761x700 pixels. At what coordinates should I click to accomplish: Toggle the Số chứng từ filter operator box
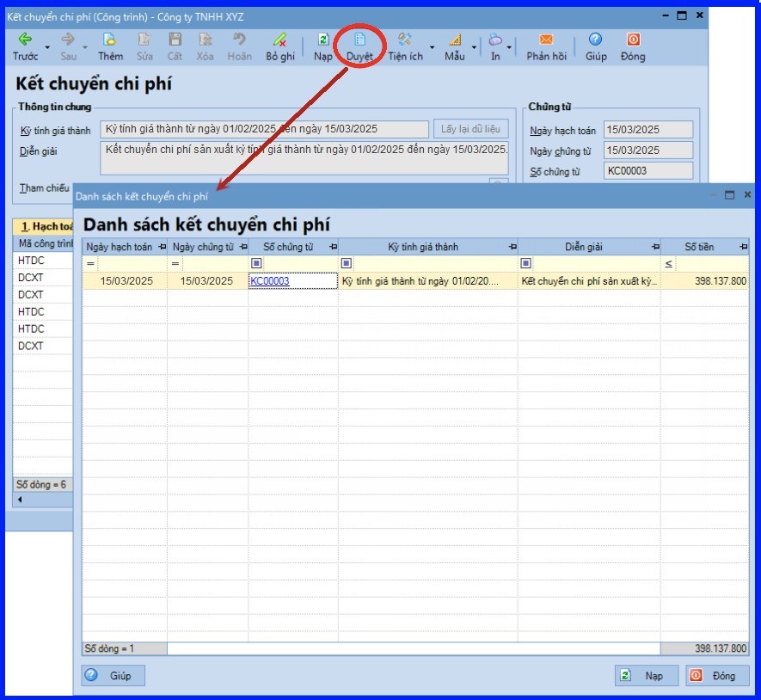[x=256, y=264]
